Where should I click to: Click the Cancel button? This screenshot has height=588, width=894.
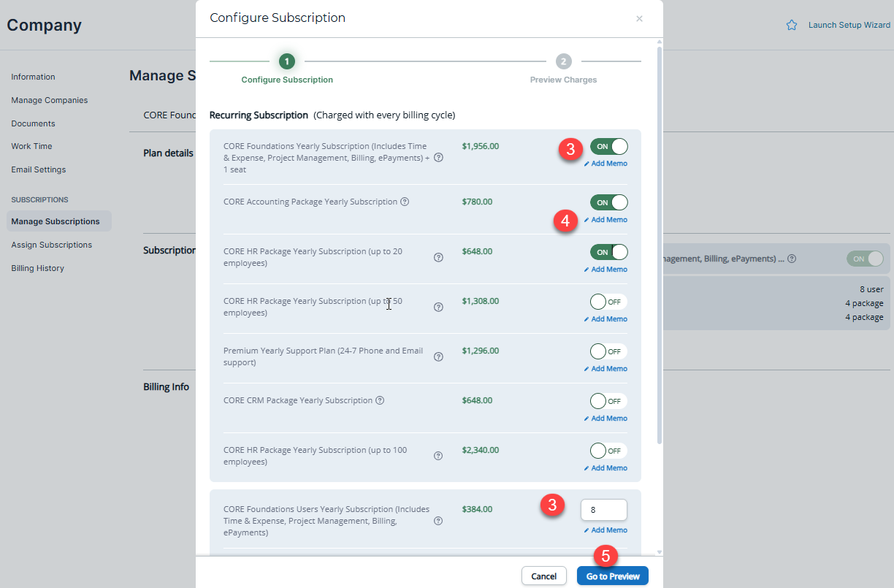click(543, 576)
